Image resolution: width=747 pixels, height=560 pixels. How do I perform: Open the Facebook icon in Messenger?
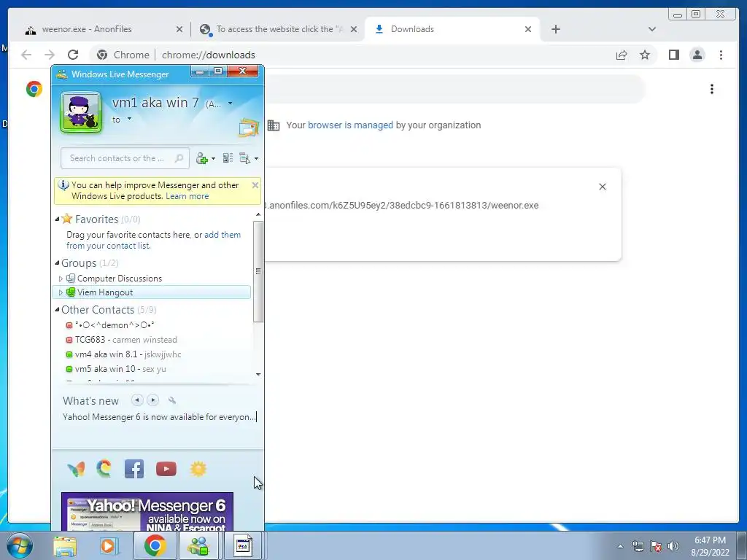coord(134,469)
